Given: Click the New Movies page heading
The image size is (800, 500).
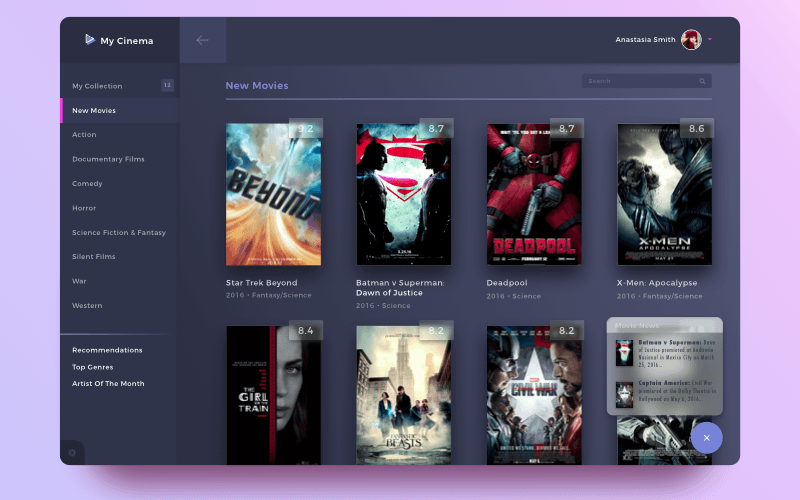Looking at the screenshot, I should tap(257, 86).
